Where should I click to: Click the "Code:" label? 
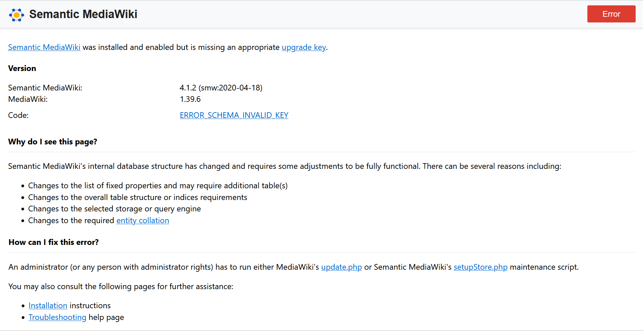[x=18, y=115]
